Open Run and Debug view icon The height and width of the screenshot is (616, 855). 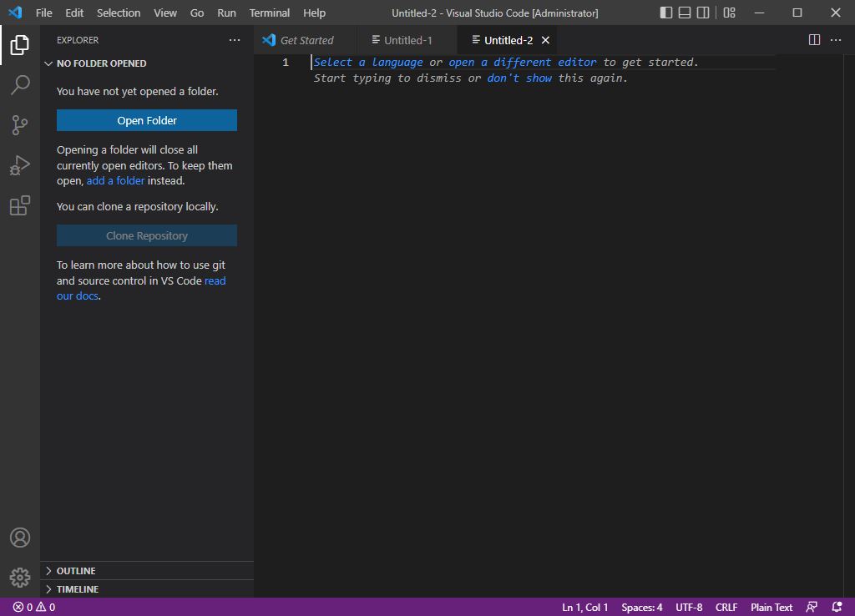point(20,165)
